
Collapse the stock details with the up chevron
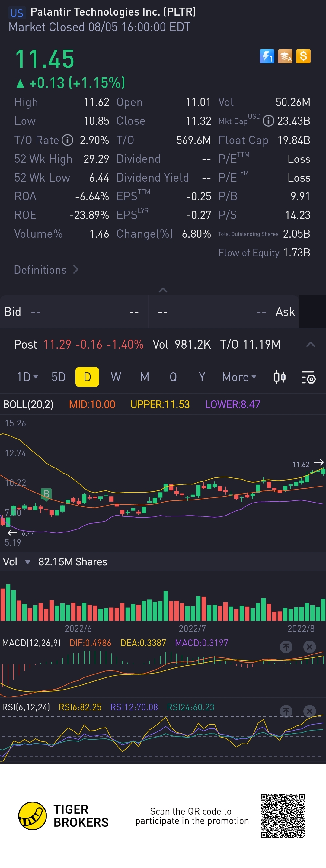[x=163, y=290]
